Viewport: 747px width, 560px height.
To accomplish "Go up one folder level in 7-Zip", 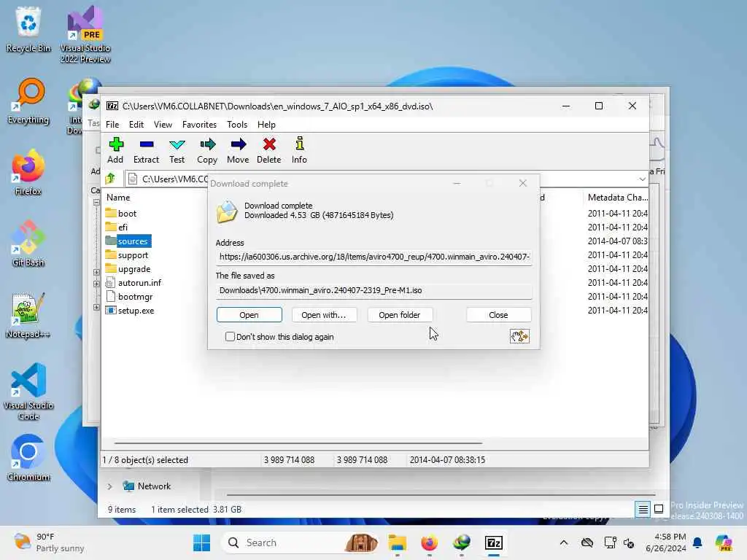I will pyautogui.click(x=111, y=179).
